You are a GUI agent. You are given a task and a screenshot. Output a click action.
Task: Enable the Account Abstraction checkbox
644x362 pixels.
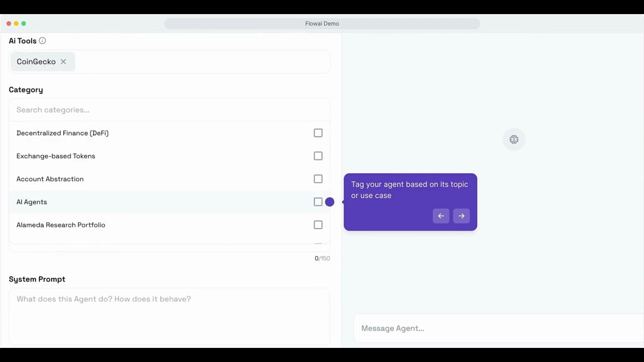pos(318,179)
